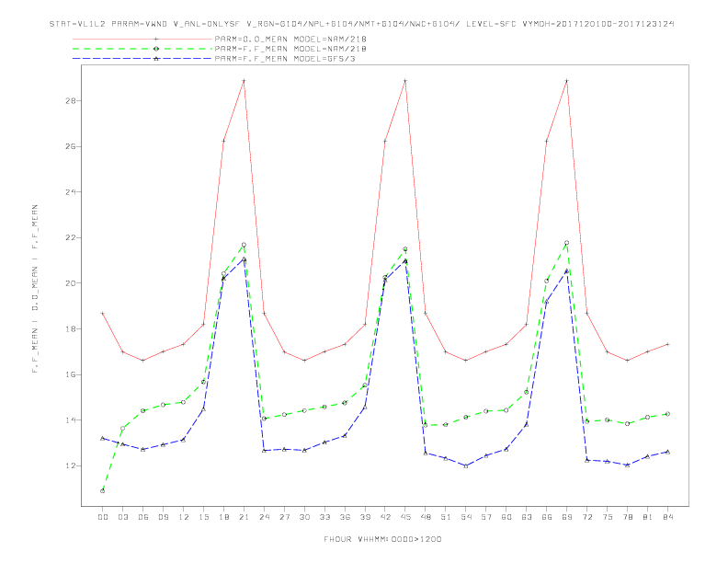Image resolution: width=728 pixels, height=563 pixels.
Task: Click the x-axis tick label 42
Action: coord(385,517)
